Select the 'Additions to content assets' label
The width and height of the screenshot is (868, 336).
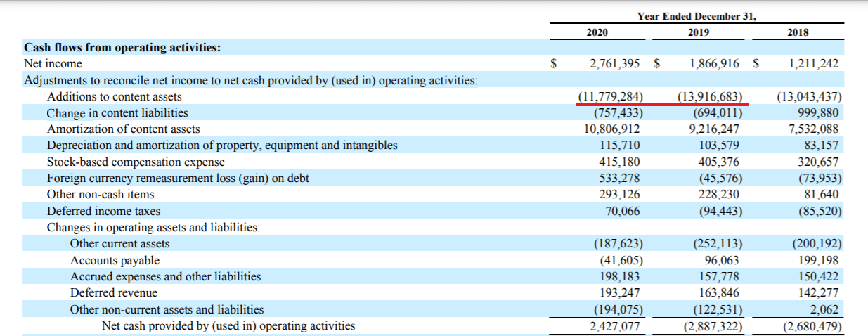tap(115, 97)
